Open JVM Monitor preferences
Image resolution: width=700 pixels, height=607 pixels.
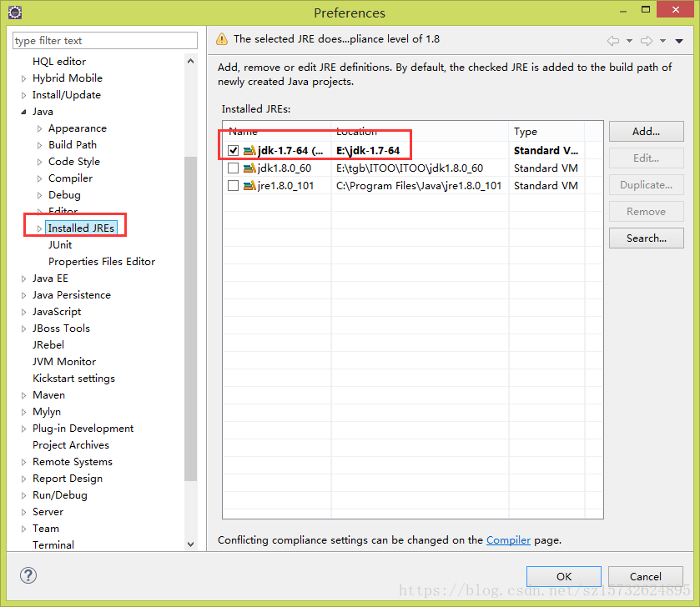[64, 362]
